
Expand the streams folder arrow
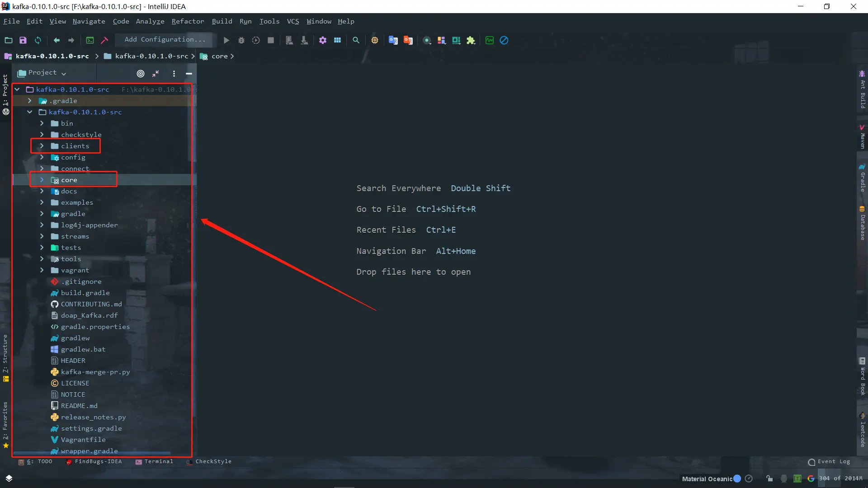coord(42,236)
